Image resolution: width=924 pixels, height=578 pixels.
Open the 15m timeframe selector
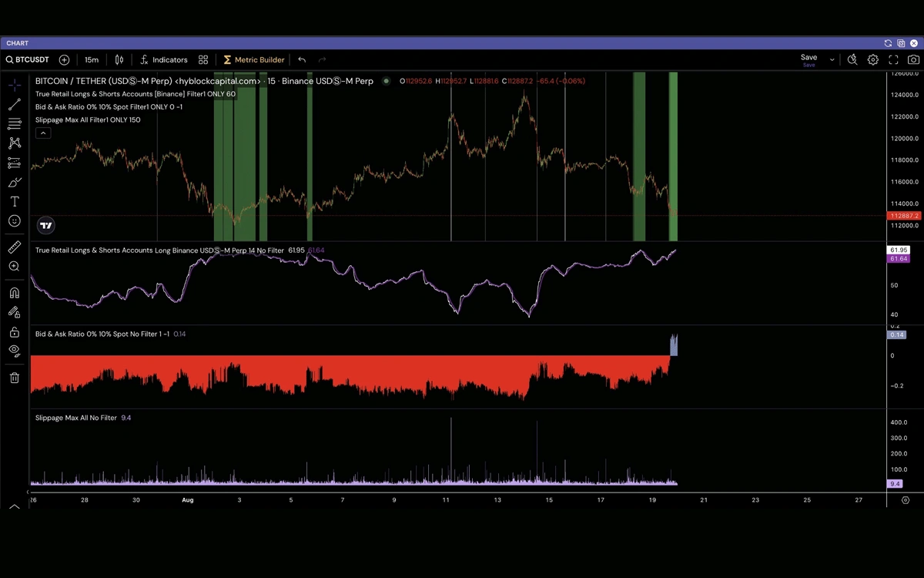pyautogui.click(x=92, y=59)
